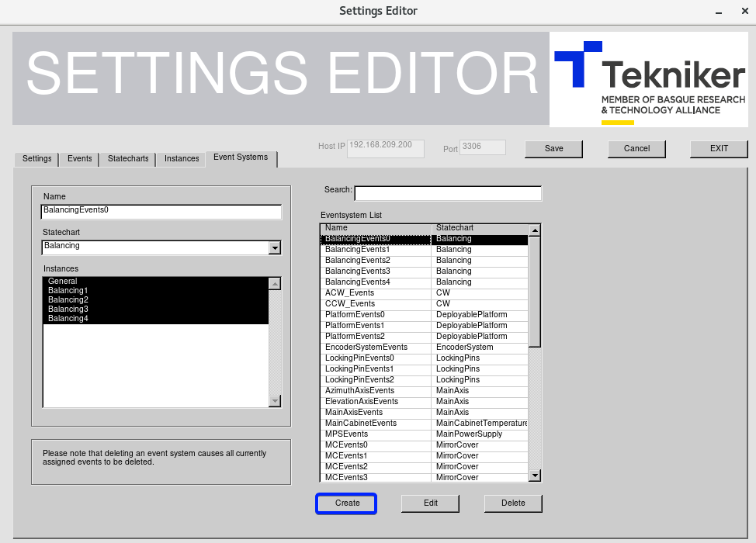Screen dimensions: 756x543
Task: Click the Name column header
Action: point(376,228)
